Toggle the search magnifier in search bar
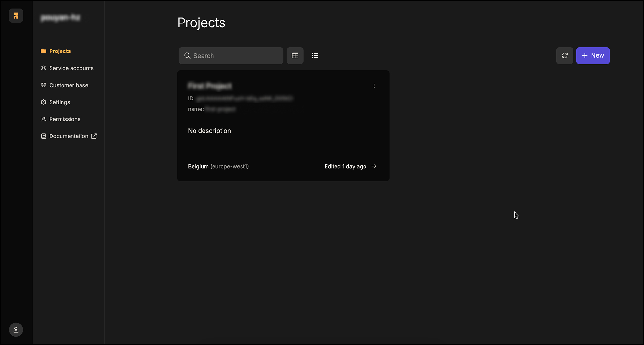This screenshot has height=345, width=644. tap(187, 55)
